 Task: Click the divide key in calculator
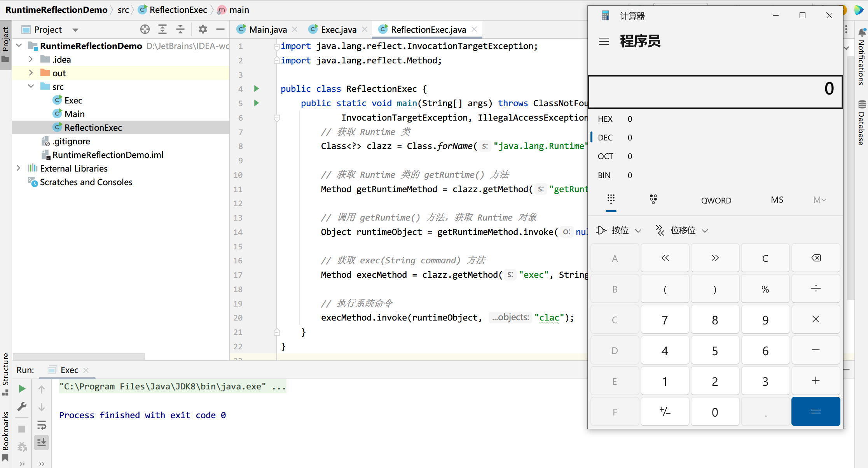[816, 289]
